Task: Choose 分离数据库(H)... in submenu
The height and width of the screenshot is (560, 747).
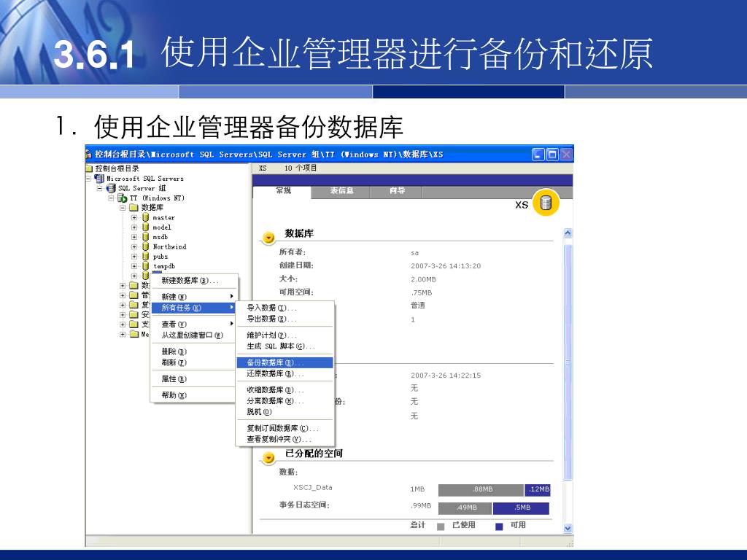Action: pyautogui.click(x=285, y=401)
